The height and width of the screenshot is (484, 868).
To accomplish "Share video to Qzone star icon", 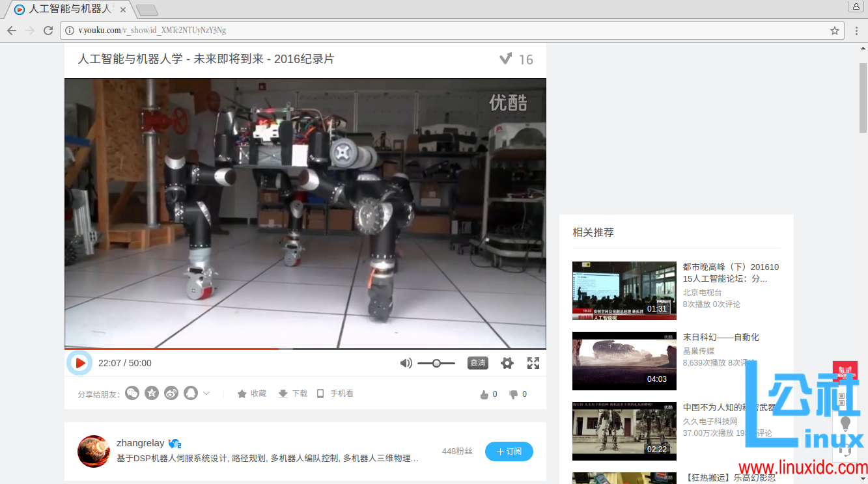I will [x=152, y=393].
